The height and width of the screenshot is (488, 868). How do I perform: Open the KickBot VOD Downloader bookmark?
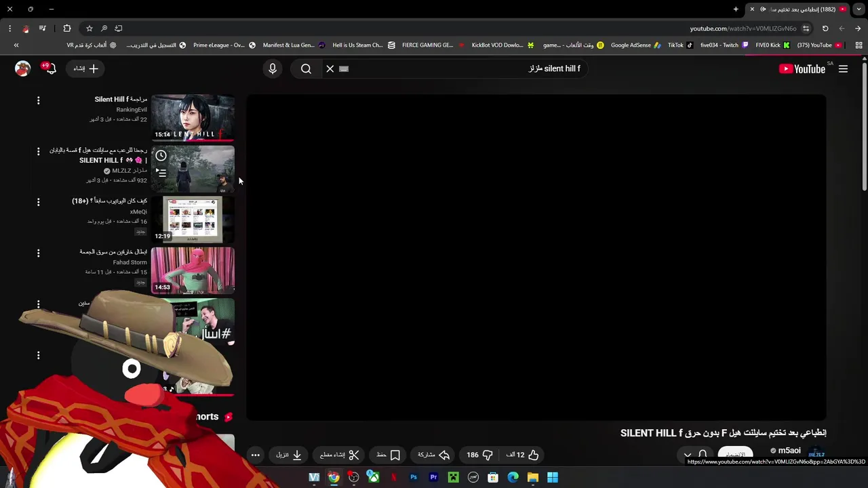point(502,45)
